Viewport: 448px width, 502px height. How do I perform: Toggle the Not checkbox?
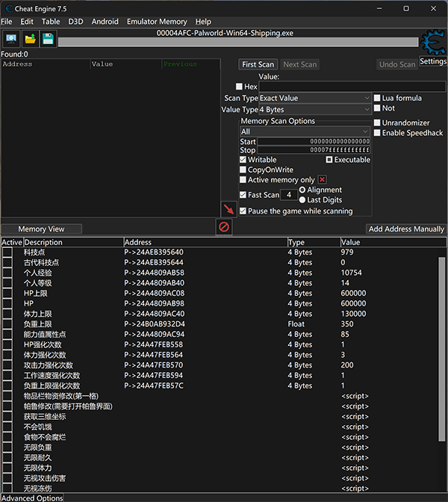pyautogui.click(x=377, y=108)
